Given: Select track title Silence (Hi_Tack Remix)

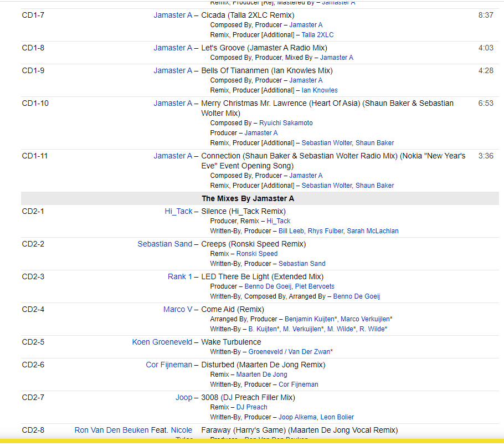Looking at the screenshot, I should pyautogui.click(x=243, y=211).
